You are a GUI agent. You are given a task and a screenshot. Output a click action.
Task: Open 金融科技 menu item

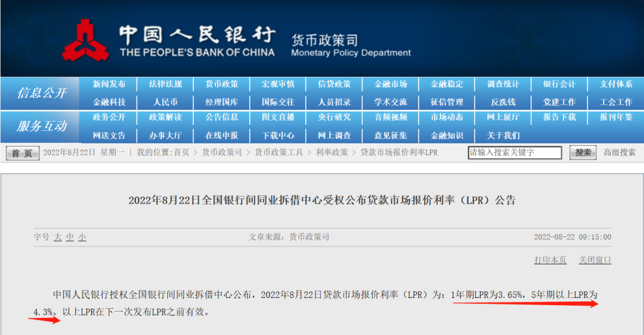coord(109,102)
